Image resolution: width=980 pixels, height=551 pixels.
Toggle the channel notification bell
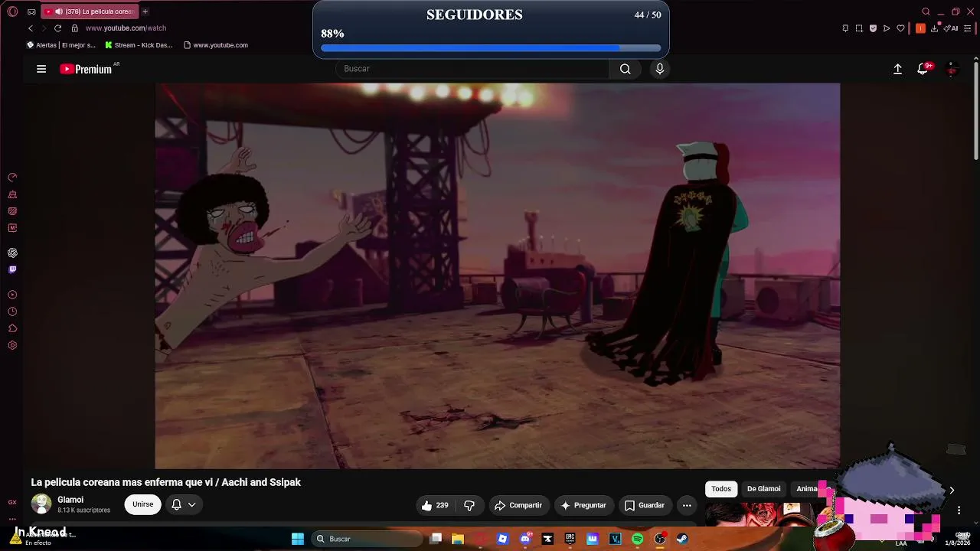[x=176, y=504]
